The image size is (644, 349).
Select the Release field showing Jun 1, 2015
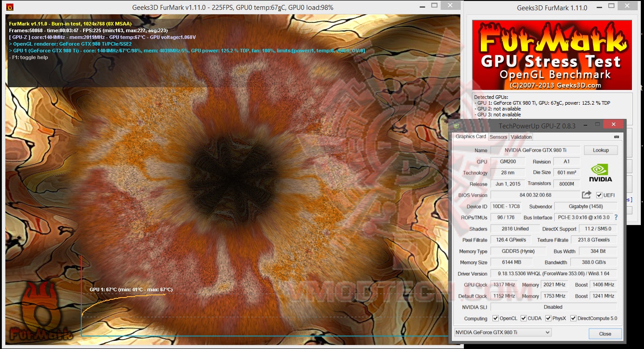coord(508,184)
